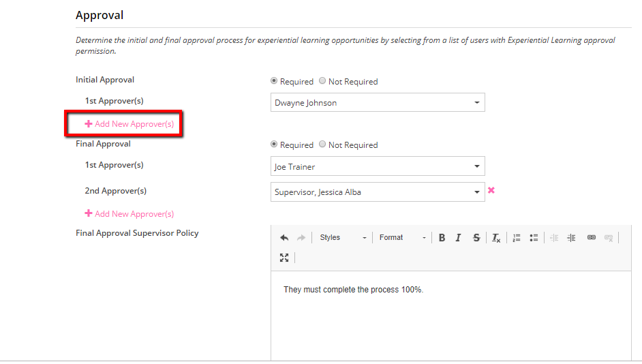The height and width of the screenshot is (364, 642).
Task: Click the Insert Link icon
Action: [x=591, y=238]
